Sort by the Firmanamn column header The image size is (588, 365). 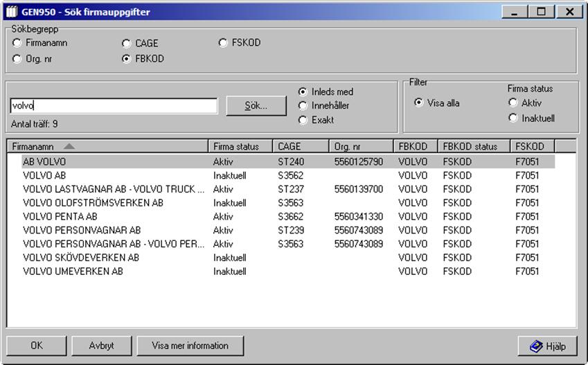point(107,146)
